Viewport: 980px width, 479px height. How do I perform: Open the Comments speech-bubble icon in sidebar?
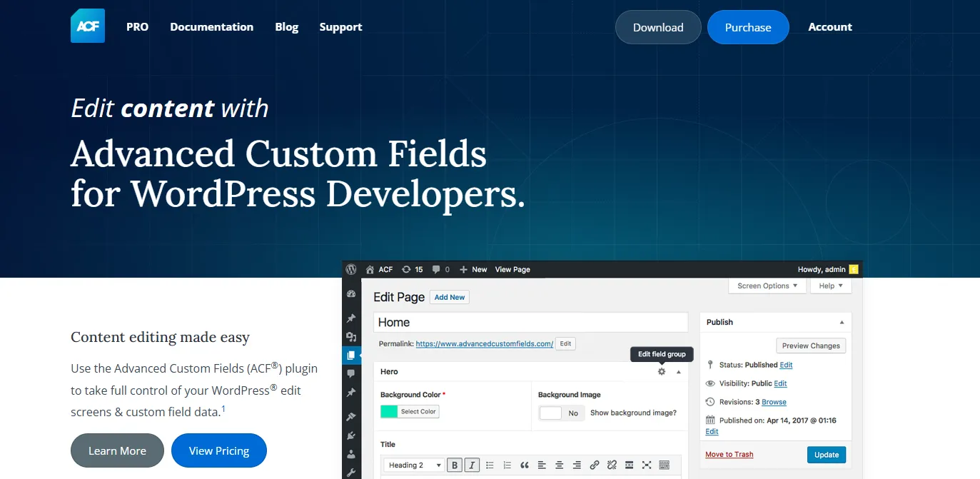click(x=351, y=373)
